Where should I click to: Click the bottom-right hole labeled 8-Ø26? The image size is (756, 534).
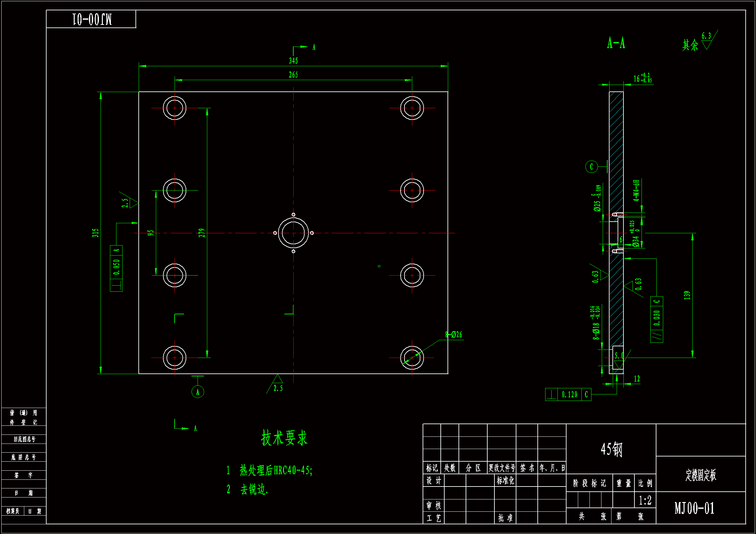tap(412, 357)
